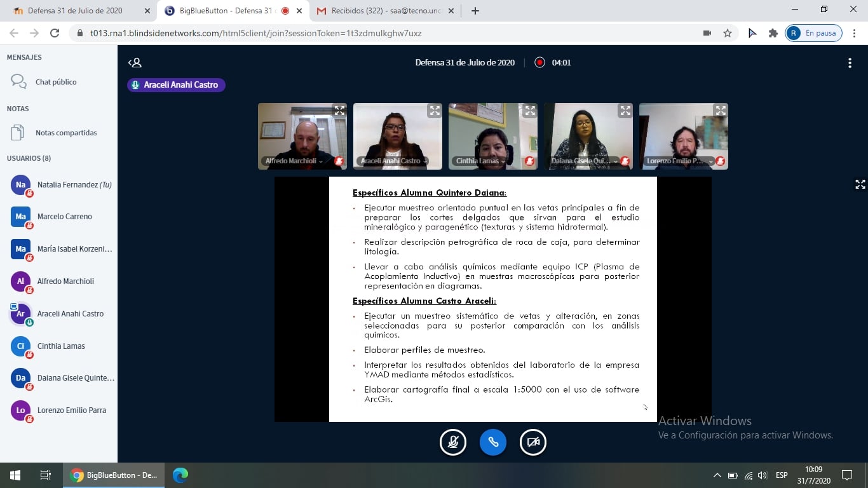Open Araceli Anahi Castro webcam name dropdown

tap(393, 161)
